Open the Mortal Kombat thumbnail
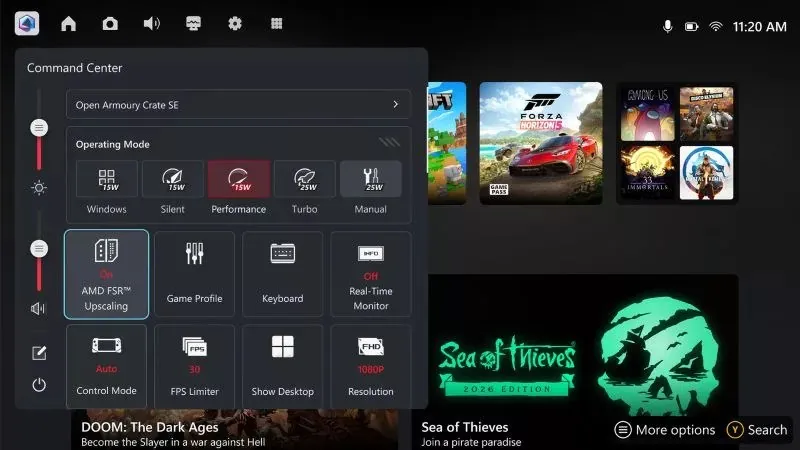This screenshot has height=450, width=800. coord(707,172)
